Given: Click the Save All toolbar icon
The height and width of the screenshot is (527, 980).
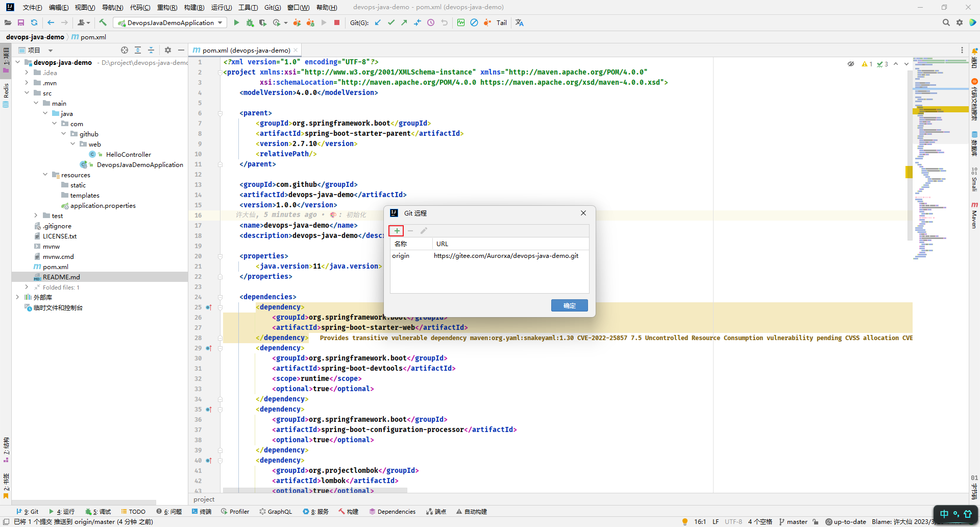Looking at the screenshot, I should [x=21, y=22].
